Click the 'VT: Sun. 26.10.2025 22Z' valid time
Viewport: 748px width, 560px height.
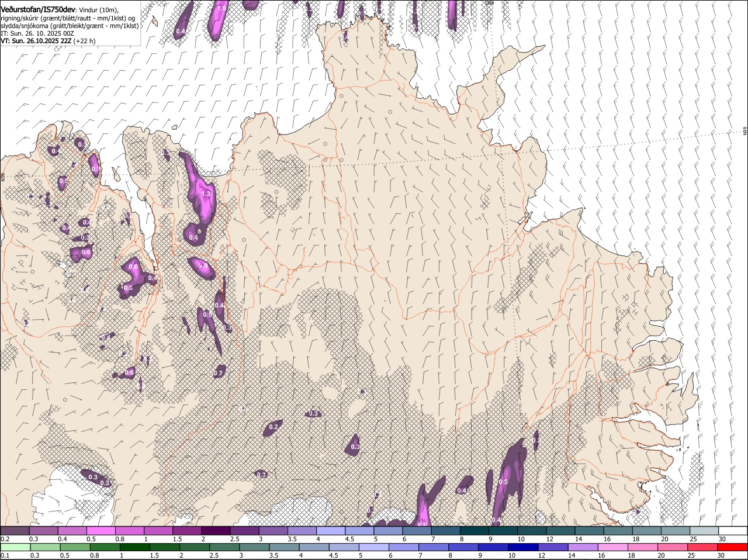point(36,41)
